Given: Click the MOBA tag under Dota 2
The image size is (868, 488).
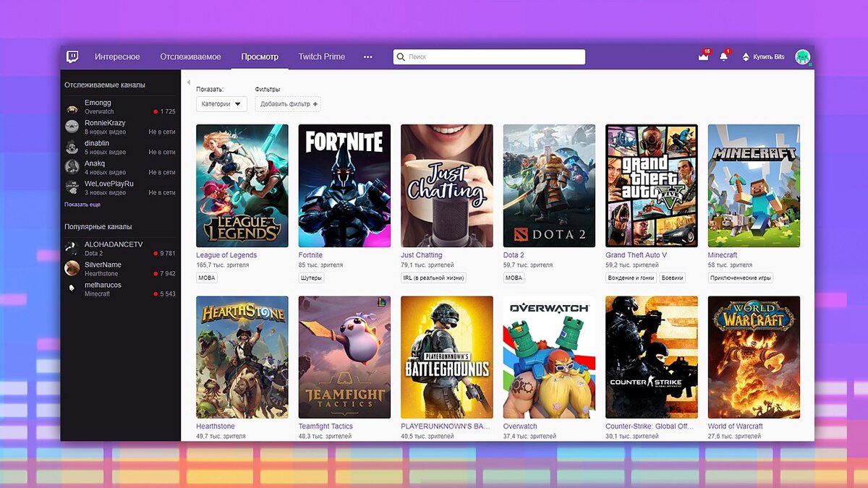Looking at the screenshot, I should click(x=514, y=278).
